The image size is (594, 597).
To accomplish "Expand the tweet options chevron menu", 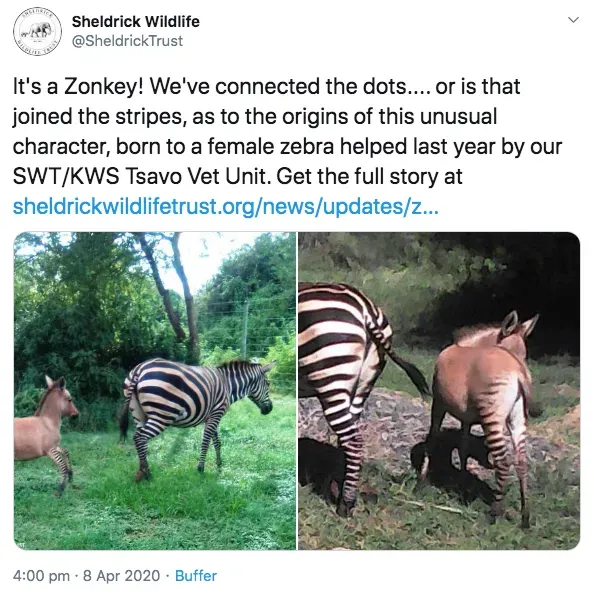I will pos(573,20).
